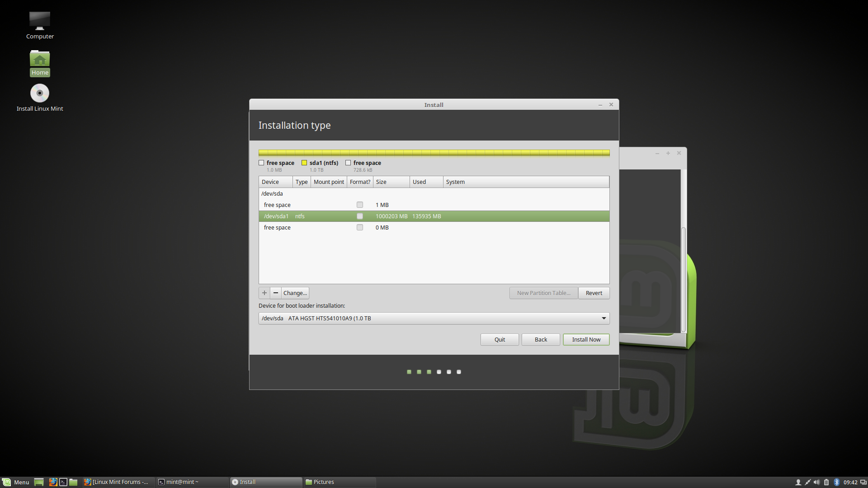This screenshot has height=488, width=868.
Task: Open the network connection tray icon
Action: [807, 482]
